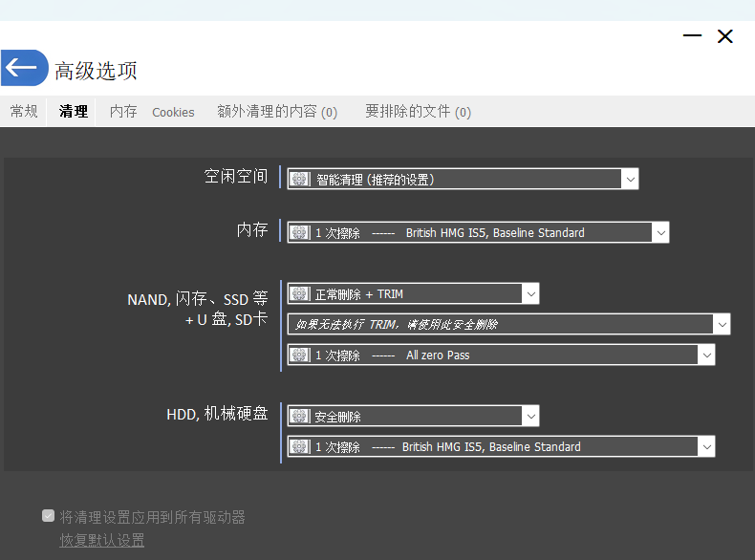Click the blue back arrow button
755x560 pixels.
coord(23,68)
